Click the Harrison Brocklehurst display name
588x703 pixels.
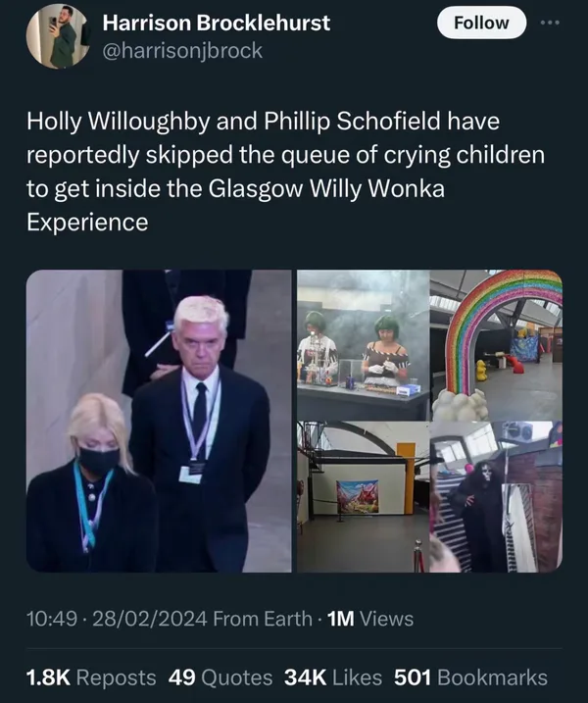point(217,23)
